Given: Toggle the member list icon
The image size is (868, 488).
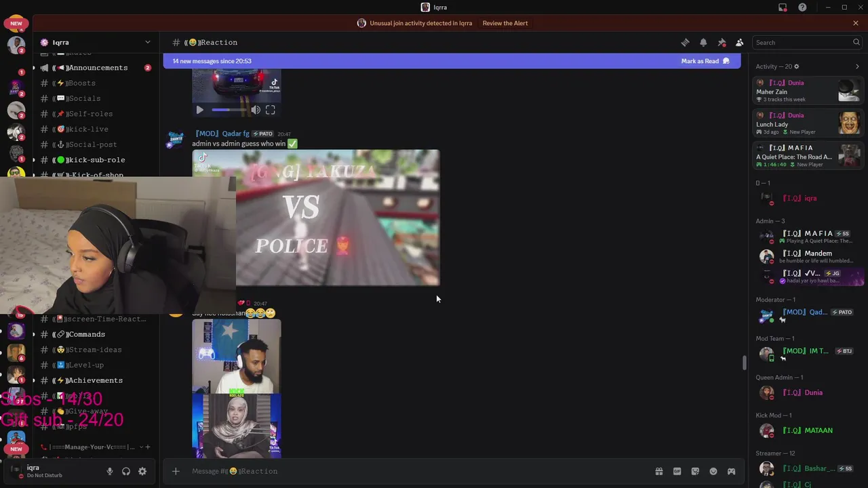Looking at the screenshot, I should 740,42.
